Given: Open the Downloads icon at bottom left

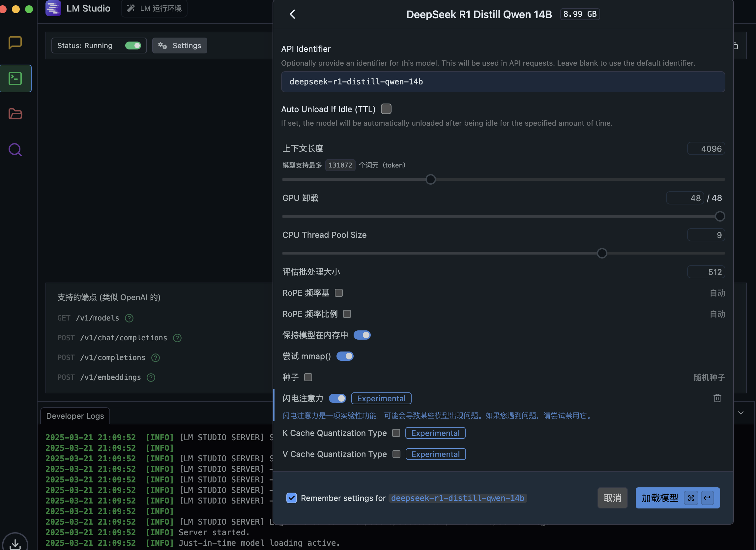Looking at the screenshot, I should click(x=15, y=543).
